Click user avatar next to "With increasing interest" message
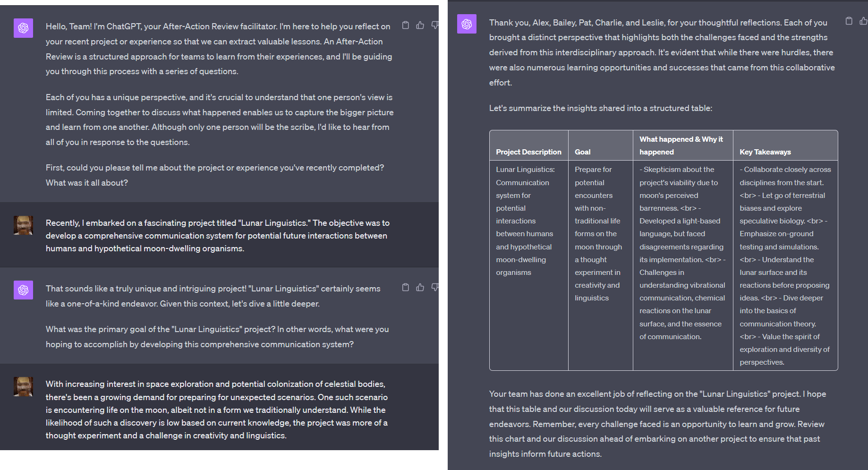Viewport: 868px width, 470px height. click(23, 386)
